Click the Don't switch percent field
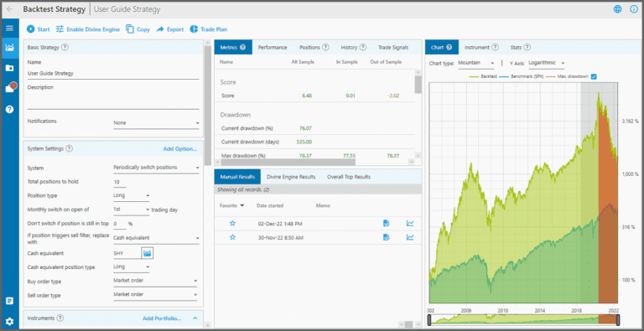Image resolution: width=644 pixels, height=331 pixels. [120, 224]
